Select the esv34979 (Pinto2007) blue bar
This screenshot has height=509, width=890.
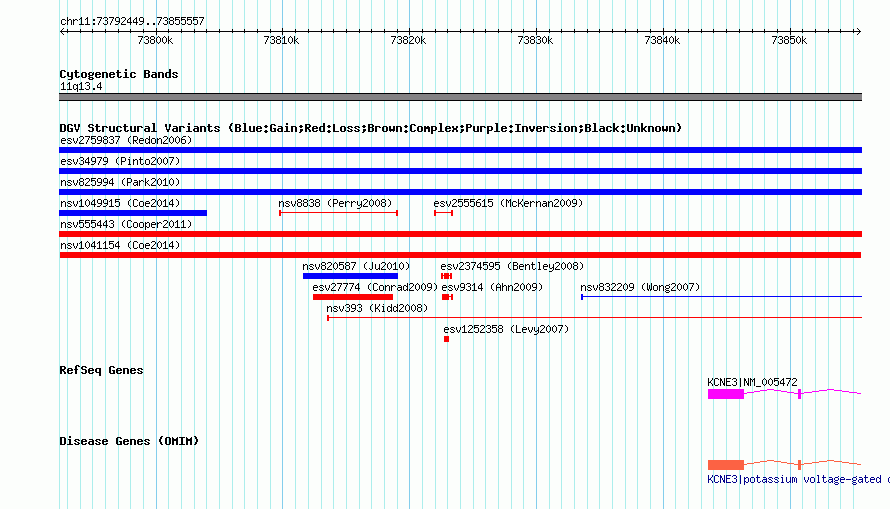460,171
